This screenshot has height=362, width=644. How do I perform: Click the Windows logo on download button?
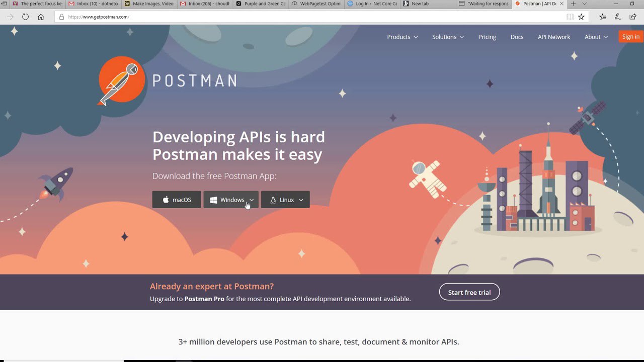click(213, 200)
